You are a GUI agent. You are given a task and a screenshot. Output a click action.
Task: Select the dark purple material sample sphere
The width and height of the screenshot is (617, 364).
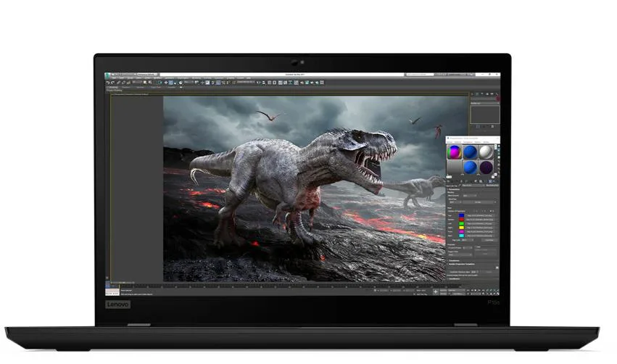tap(486, 167)
